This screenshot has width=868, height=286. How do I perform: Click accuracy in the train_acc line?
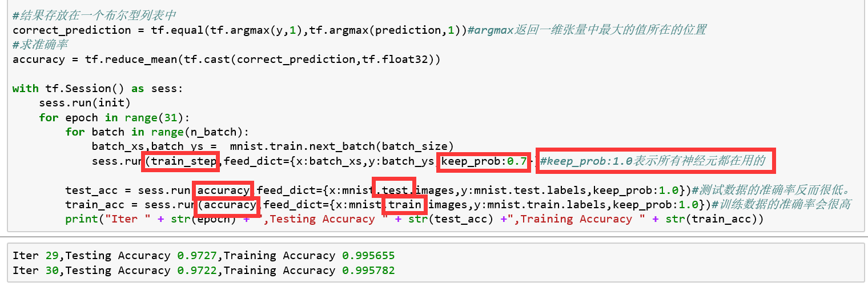tap(227, 205)
